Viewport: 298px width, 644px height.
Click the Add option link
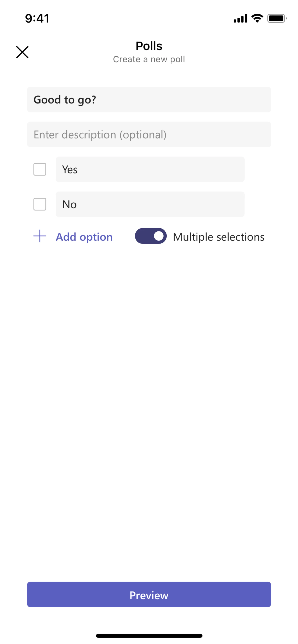coord(84,237)
